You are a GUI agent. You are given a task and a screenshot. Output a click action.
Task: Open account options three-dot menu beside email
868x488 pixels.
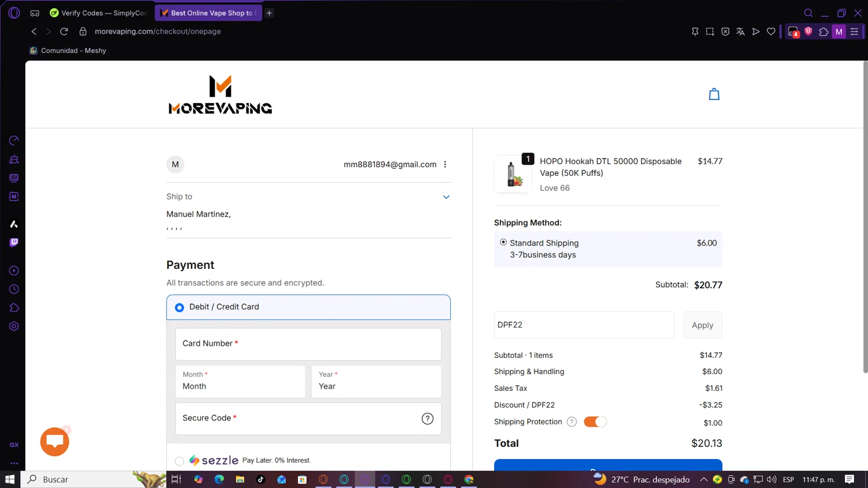click(445, 164)
